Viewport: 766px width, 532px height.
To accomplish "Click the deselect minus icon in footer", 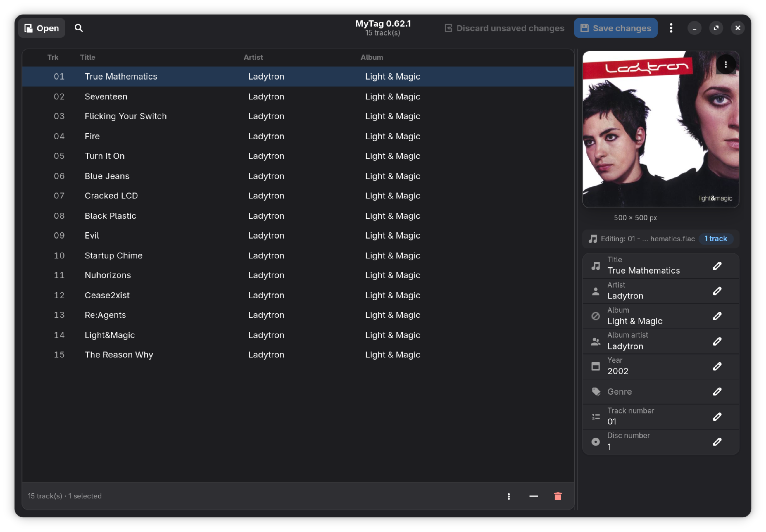I will tap(533, 496).
